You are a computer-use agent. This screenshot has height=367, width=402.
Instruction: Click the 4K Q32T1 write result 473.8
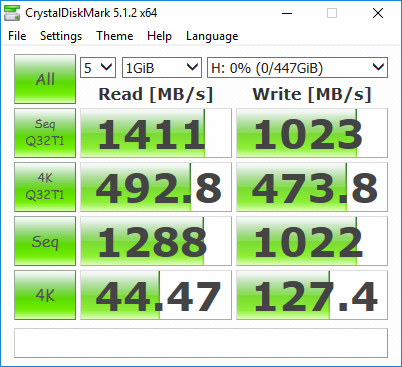coord(312,187)
